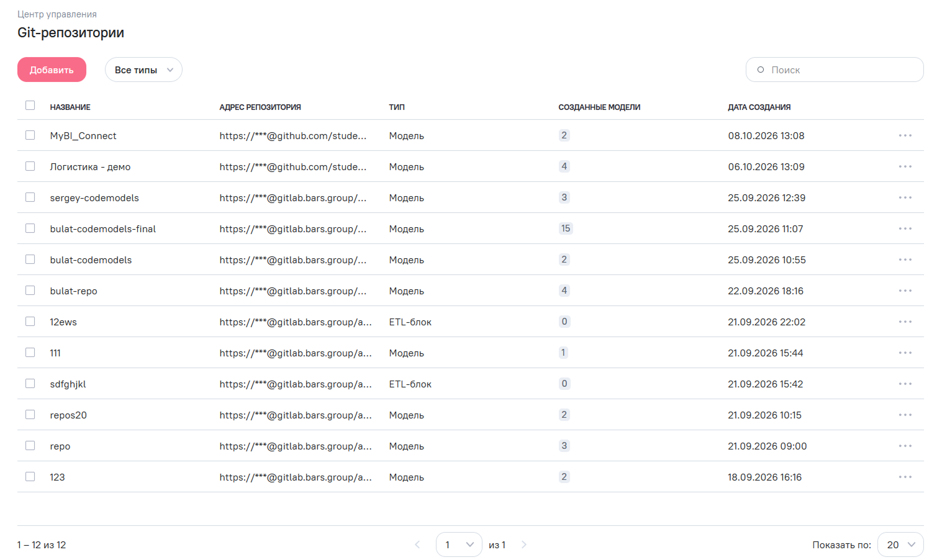The width and height of the screenshot is (937, 560).
Task: Open the page number dropdown
Action: coord(459,544)
